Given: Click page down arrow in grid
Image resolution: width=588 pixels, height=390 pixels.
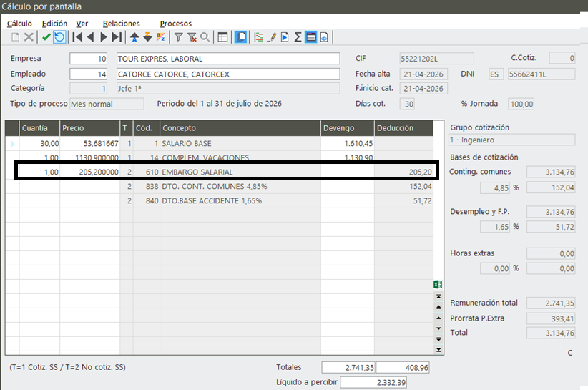Looking at the screenshot, I should (438, 339).
